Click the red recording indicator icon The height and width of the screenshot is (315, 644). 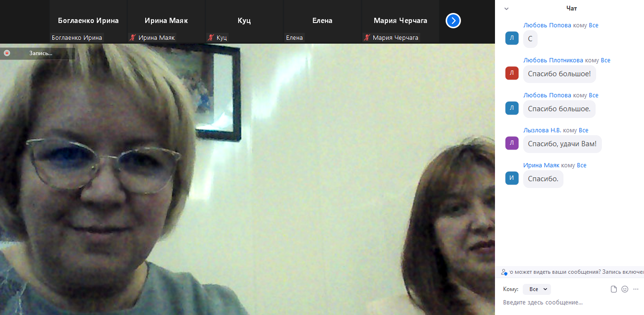[x=7, y=53]
